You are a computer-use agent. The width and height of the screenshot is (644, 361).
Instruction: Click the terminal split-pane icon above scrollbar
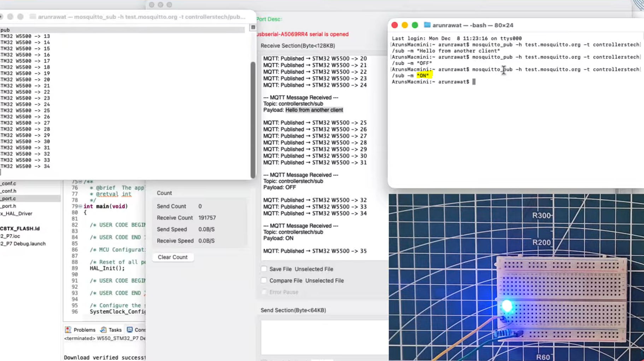click(253, 27)
